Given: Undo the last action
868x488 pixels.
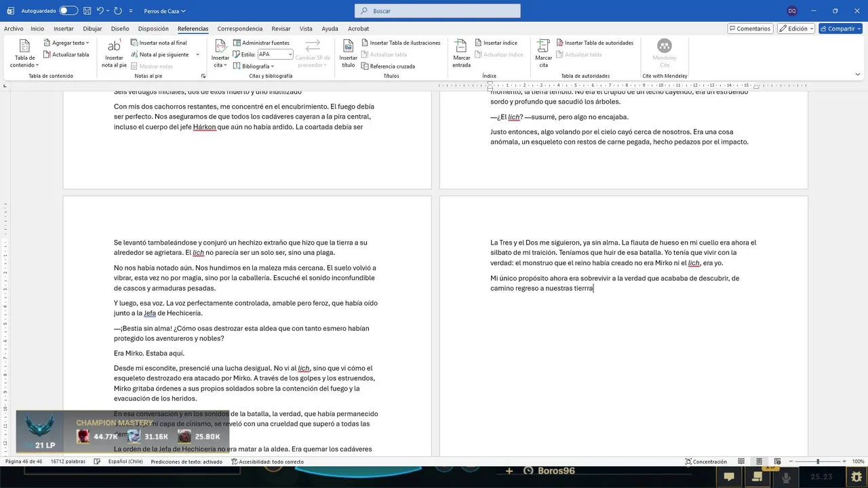Looking at the screenshot, I should 100,11.
